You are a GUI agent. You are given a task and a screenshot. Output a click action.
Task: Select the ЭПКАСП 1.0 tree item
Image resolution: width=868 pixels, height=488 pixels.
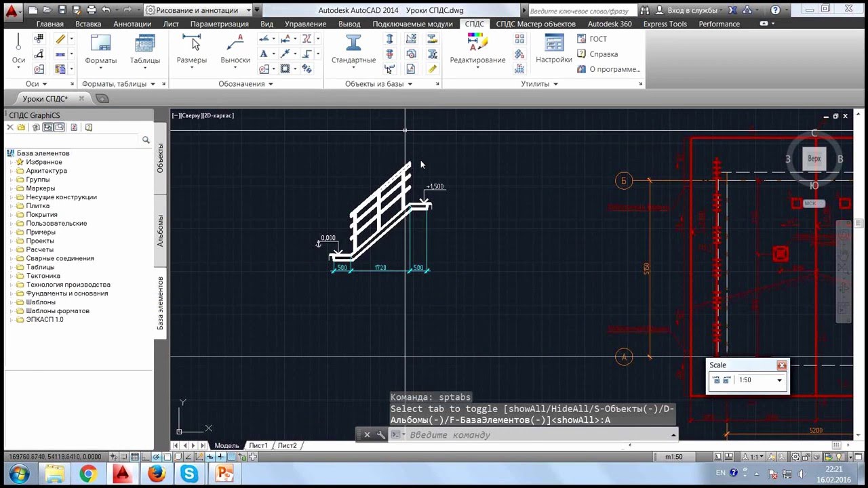pos(44,319)
